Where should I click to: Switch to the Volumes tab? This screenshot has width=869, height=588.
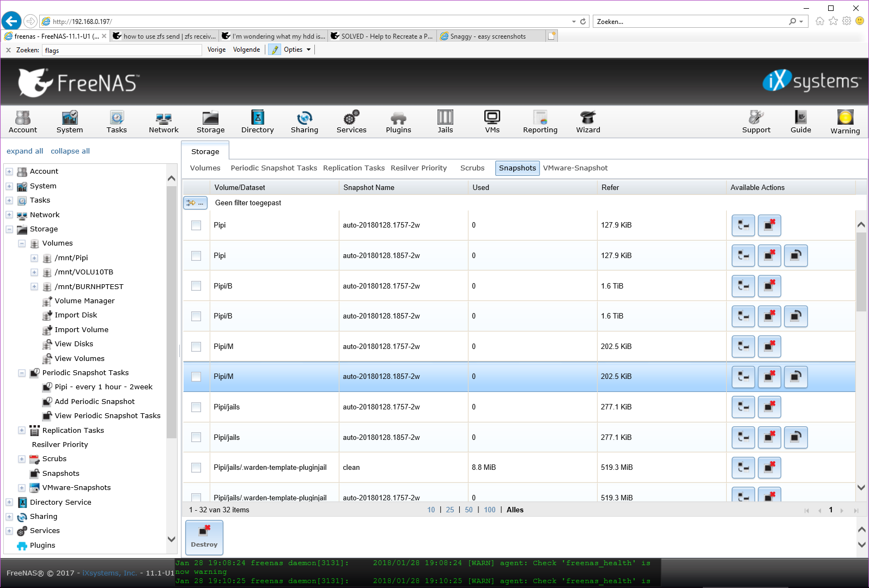coord(205,168)
